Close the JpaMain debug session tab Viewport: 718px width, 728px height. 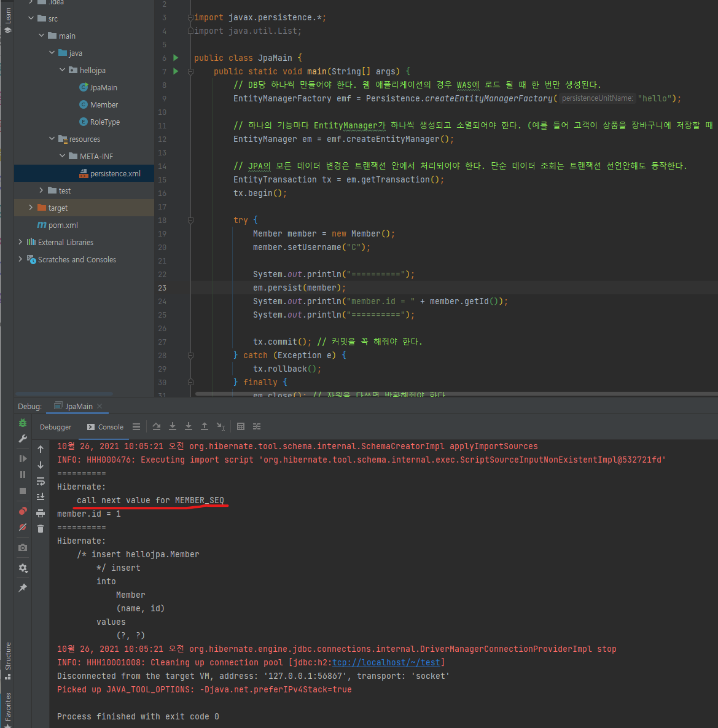pyautogui.click(x=100, y=406)
